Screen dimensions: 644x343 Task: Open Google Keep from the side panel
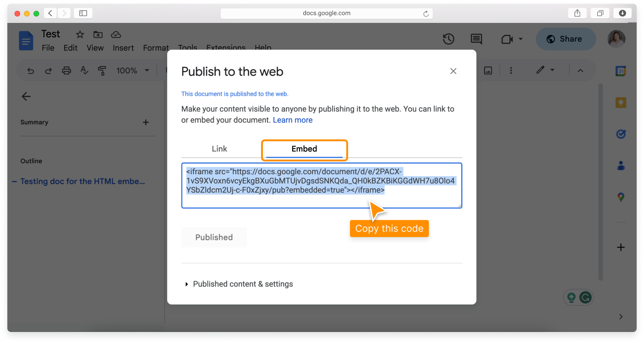click(x=621, y=102)
